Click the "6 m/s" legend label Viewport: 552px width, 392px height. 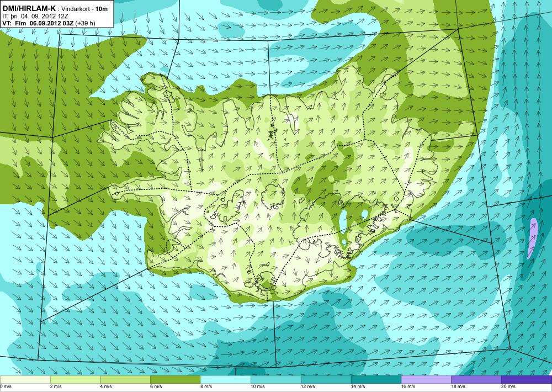(x=156, y=386)
